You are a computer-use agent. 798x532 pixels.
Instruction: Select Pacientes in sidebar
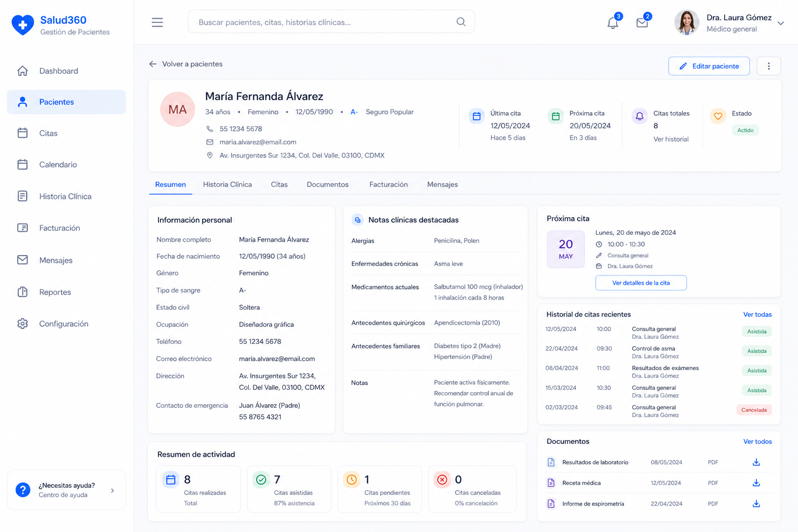click(x=66, y=102)
